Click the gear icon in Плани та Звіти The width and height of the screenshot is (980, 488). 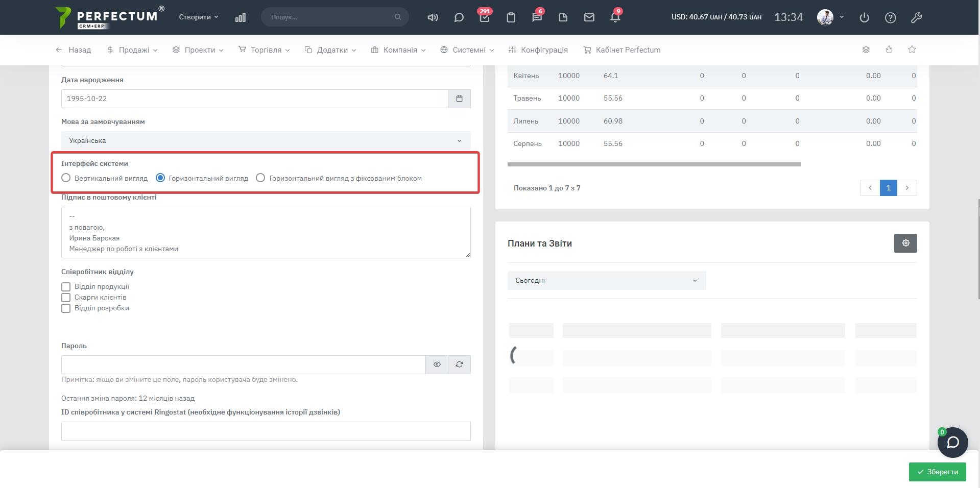[905, 243]
